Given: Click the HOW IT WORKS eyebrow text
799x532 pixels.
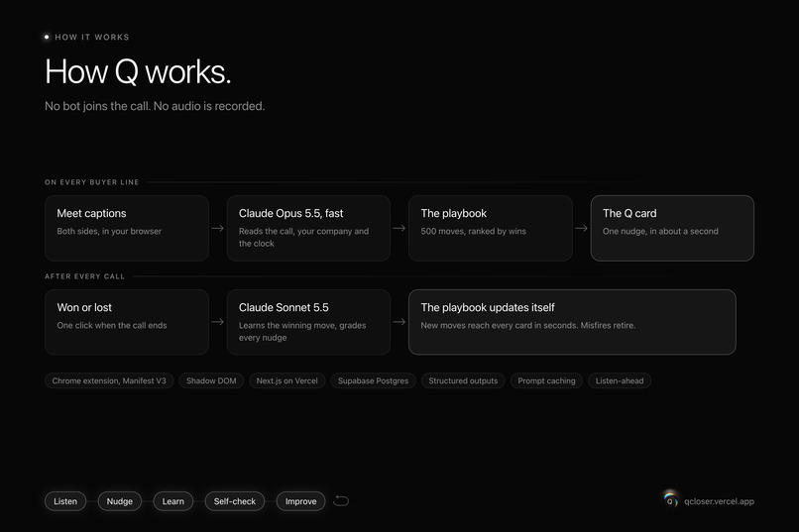Looking at the screenshot, I should [92, 38].
